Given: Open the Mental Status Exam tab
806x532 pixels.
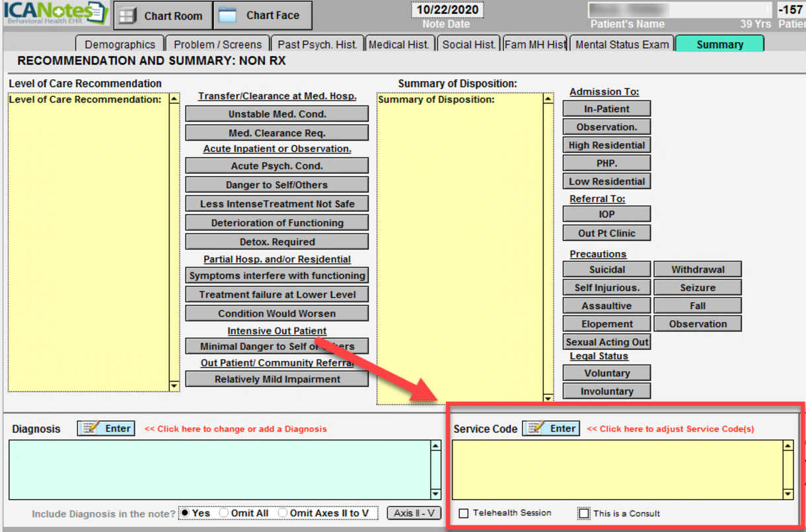Looking at the screenshot, I should (x=622, y=44).
